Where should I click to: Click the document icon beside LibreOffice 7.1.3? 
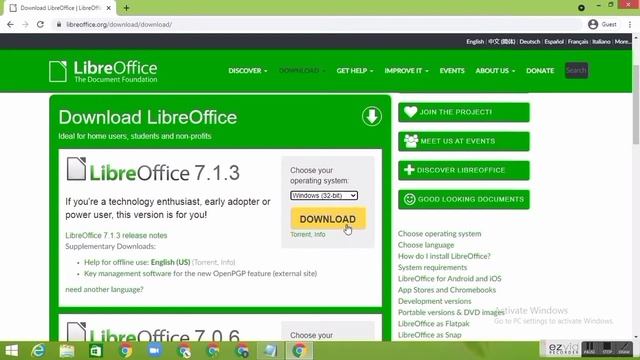pyautogui.click(x=76, y=169)
